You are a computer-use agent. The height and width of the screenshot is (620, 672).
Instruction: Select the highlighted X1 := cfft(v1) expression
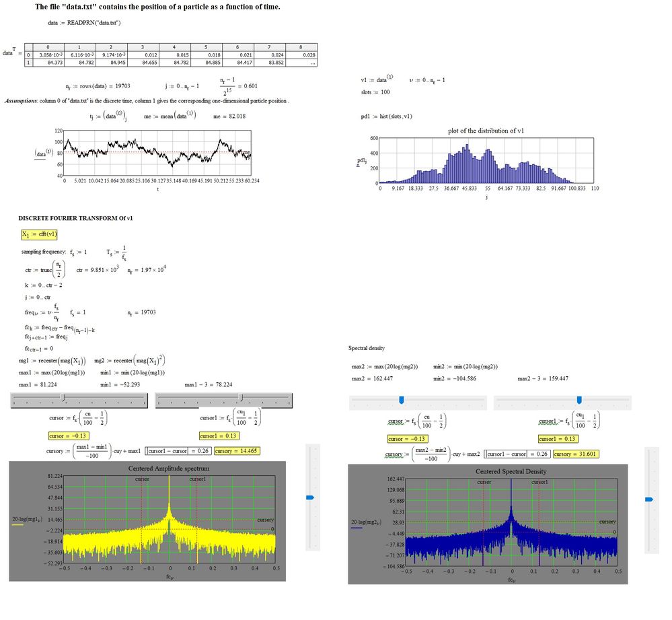[x=39, y=234]
